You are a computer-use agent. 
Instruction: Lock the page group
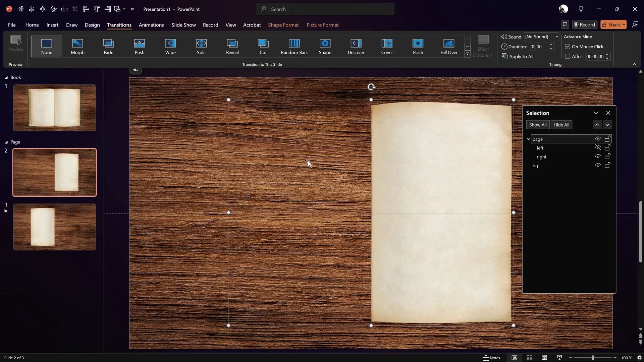click(607, 139)
